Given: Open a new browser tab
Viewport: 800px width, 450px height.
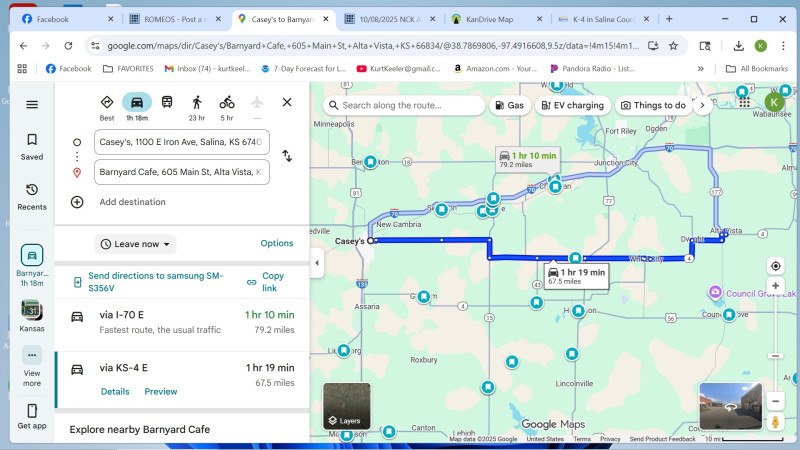Looking at the screenshot, I should (669, 19).
